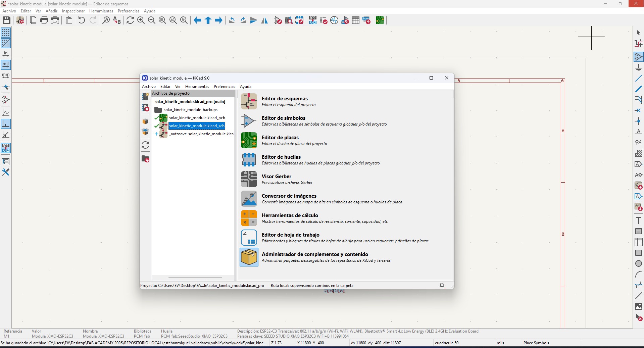
Task: Annotate schematic symbols with the R?? R42 icon
Action: (313, 20)
